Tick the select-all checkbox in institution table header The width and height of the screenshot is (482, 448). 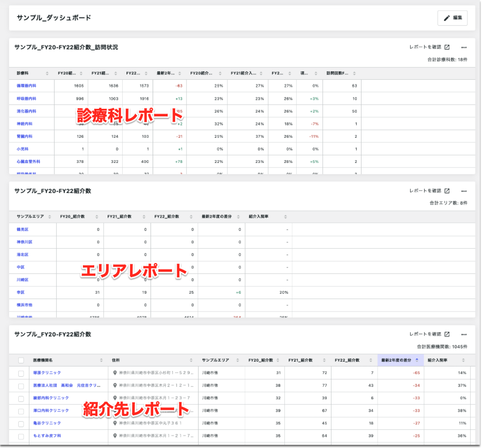point(21,360)
